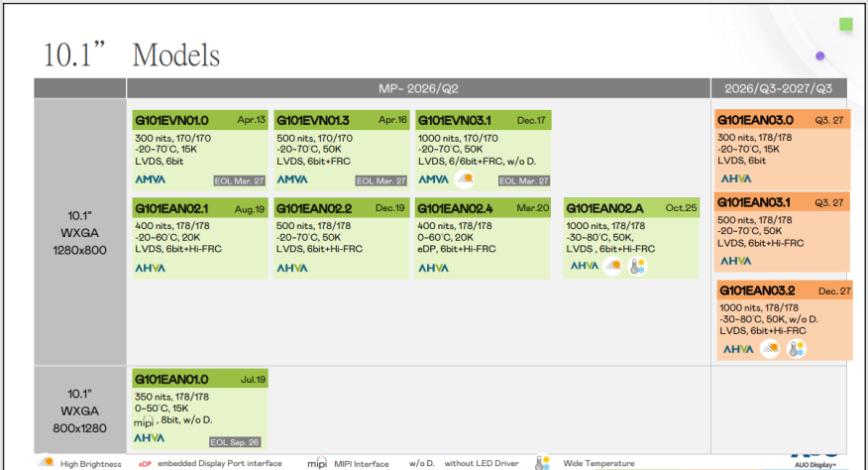The width and height of the screenshot is (868, 470).
Task: Click the AHVA logo in G101EAN03.2 card
Action: click(738, 349)
